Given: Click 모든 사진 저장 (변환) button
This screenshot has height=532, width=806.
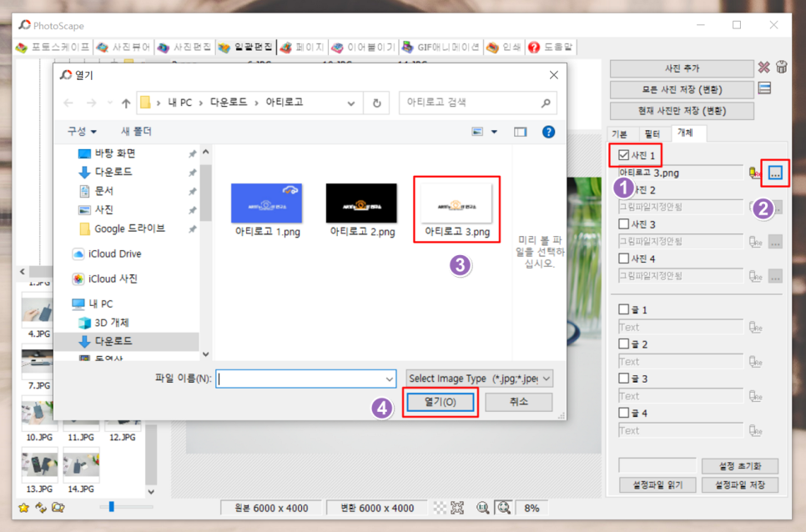Looking at the screenshot, I should [682, 89].
